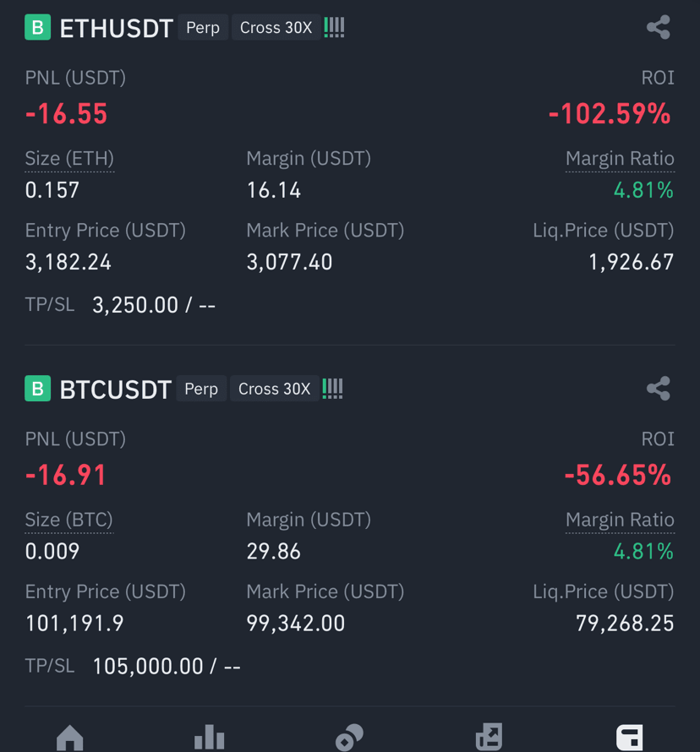This screenshot has width=700, height=752.
Task: Open ETHUSDT Margin Ratio info
Action: pos(620,159)
